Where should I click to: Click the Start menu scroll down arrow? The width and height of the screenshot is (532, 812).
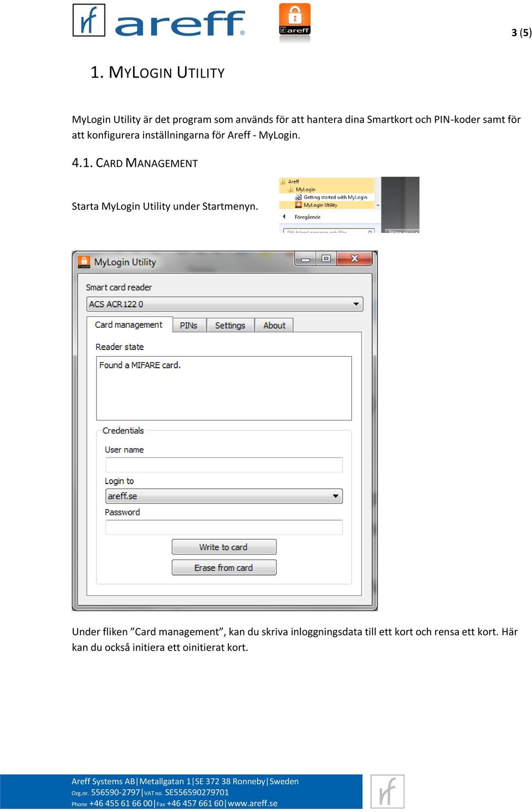(378, 205)
